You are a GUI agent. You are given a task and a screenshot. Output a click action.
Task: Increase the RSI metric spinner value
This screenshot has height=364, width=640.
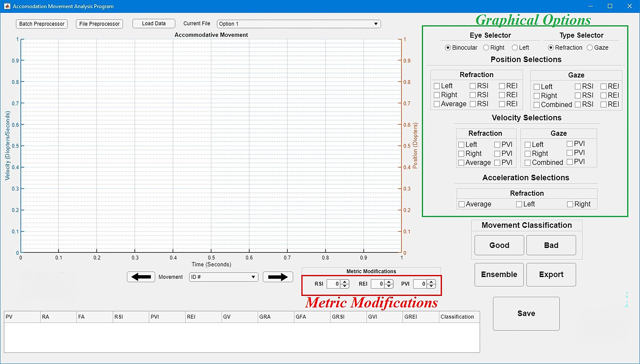point(345,282)
